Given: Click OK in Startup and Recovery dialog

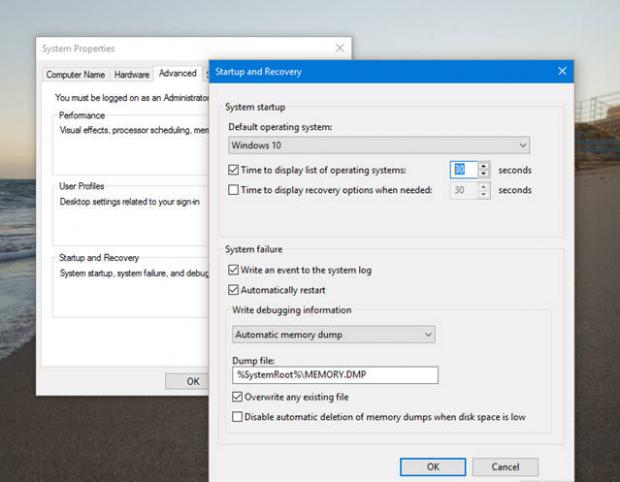Looking at the screenshot, I should 432,467.
